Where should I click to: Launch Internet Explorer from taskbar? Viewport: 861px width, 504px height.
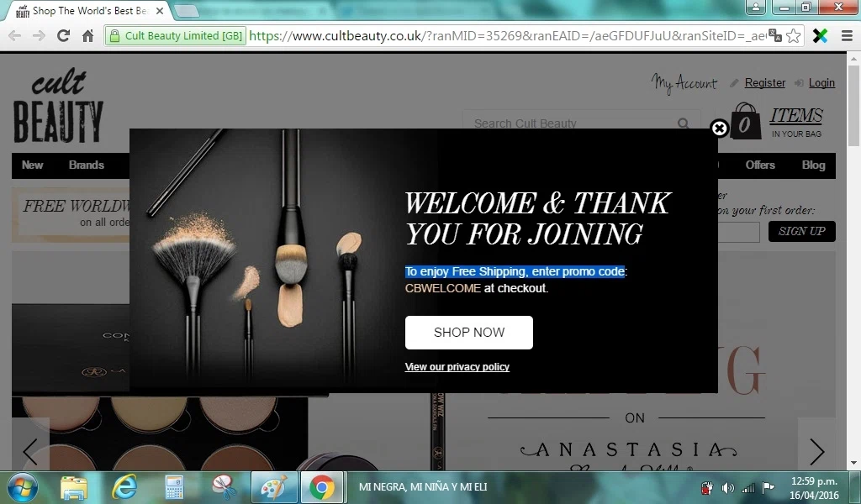pyautogui.click(x=124, y=487)
